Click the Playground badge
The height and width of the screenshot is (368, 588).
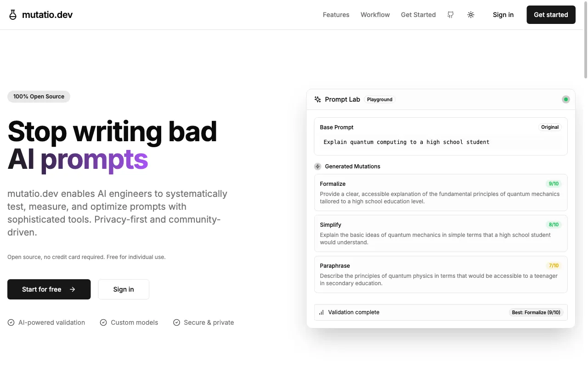[379, 99]
